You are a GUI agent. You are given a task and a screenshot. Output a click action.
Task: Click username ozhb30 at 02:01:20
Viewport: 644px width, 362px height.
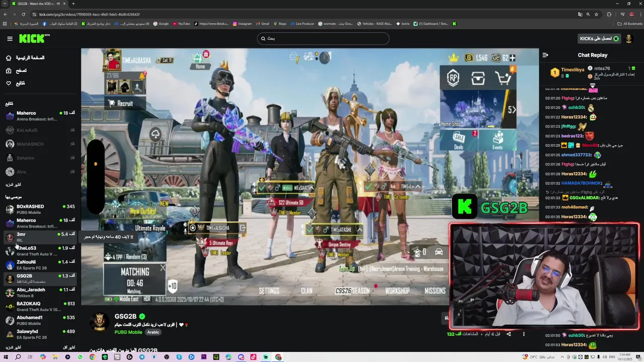click(577, 108)
